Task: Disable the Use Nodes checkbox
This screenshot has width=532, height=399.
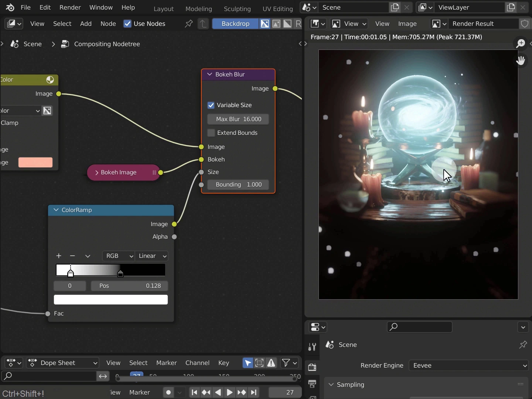Action: (x=127, y=24)
